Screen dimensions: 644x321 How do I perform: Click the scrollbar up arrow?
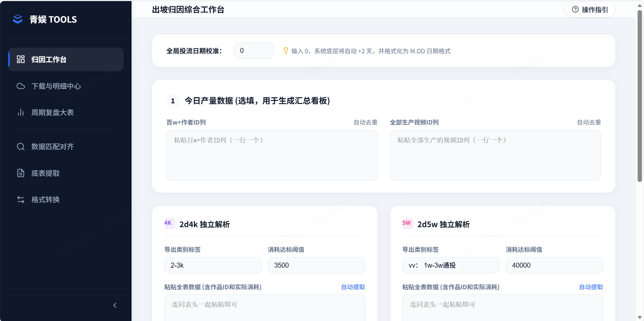pos(640,5)
